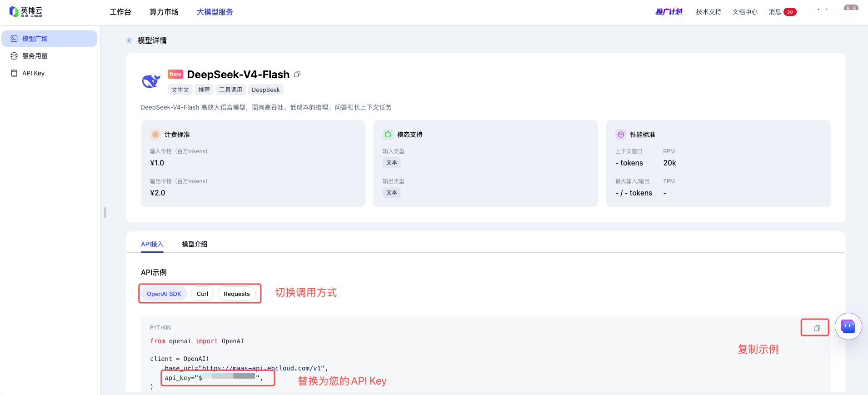Screen dimensions: 868x395
Task: Open 算力市场 in top navigation
Action: click(x=164, y=12)
